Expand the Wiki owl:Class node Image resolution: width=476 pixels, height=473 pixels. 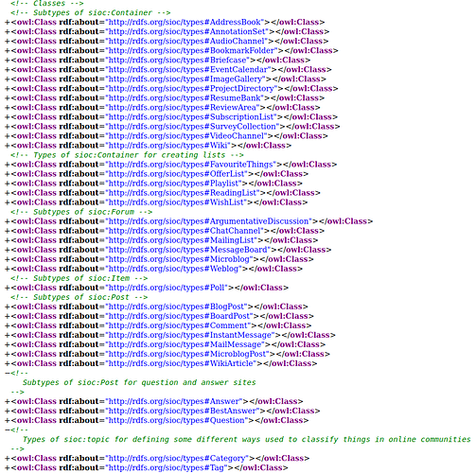point(8,146)
